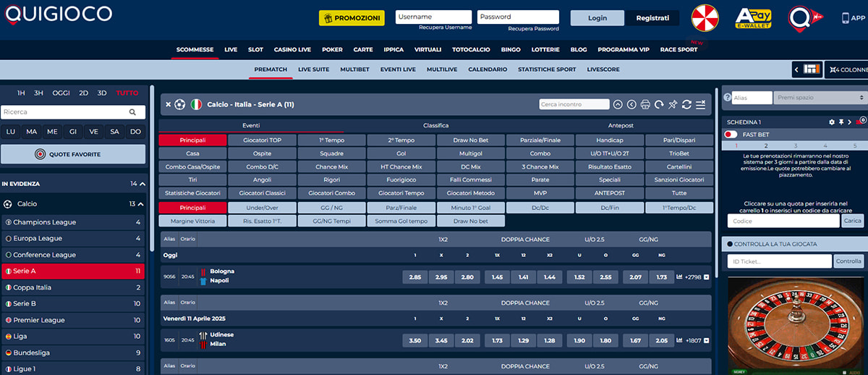Switch to the Classifica tab

click(x=436, y=125)
